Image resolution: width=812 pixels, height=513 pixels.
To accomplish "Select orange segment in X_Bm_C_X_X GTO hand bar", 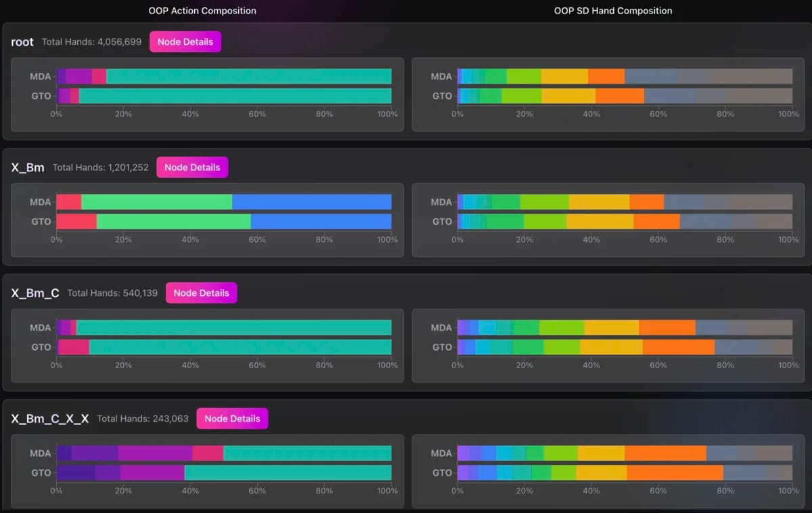I will [x=675, y=472].
